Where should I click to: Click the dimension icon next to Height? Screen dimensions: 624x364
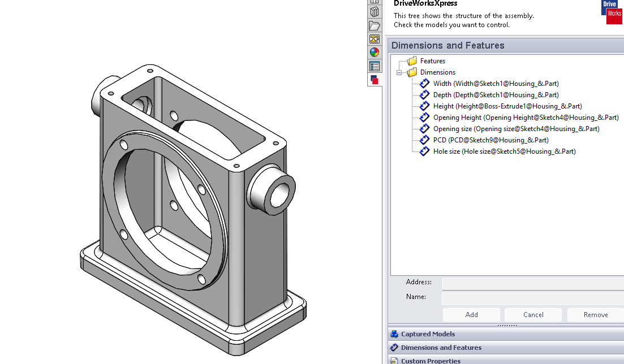[x=424, y=106]
